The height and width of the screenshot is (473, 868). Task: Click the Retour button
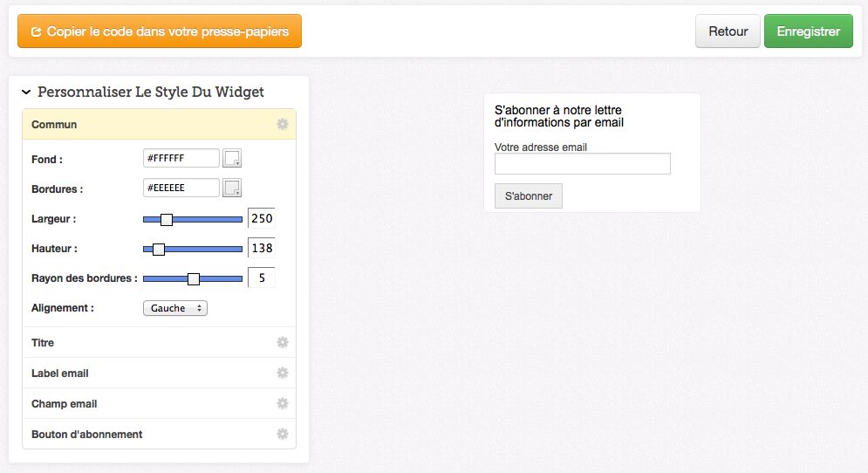pos(728,31)
